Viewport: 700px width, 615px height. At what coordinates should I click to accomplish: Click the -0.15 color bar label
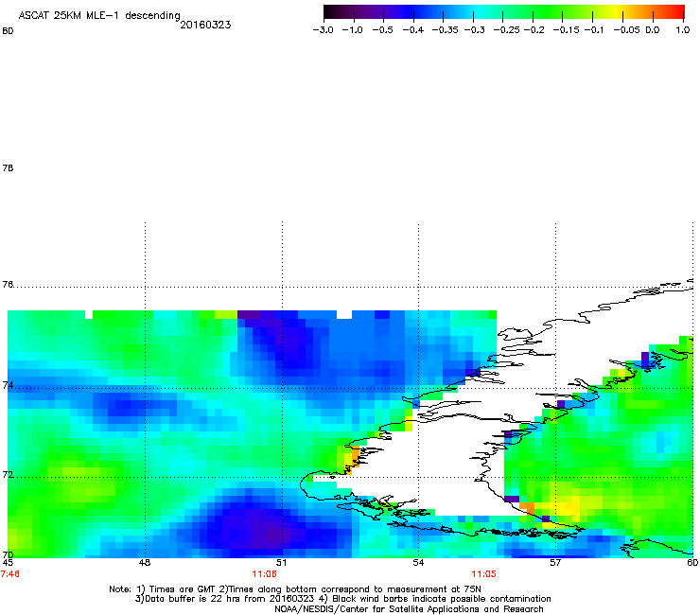(x=566, y=30)
